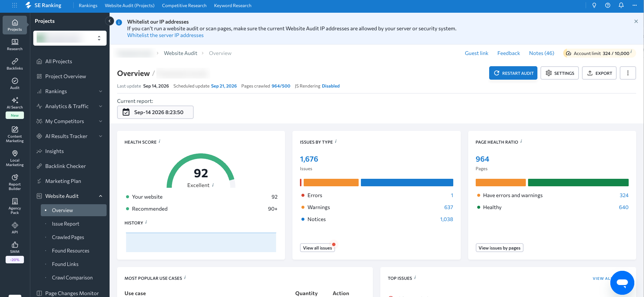Click the green Healthy pages bar
Screen dimensions: 644x297
click(578, 183)
